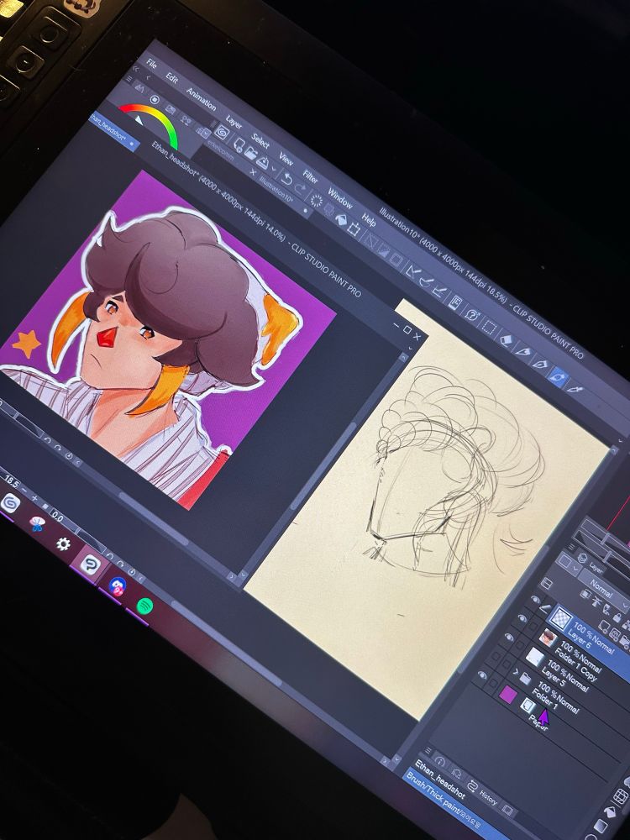Open the Window menu
The width and height of the screenshot is (630, 840).
[339, 197]
